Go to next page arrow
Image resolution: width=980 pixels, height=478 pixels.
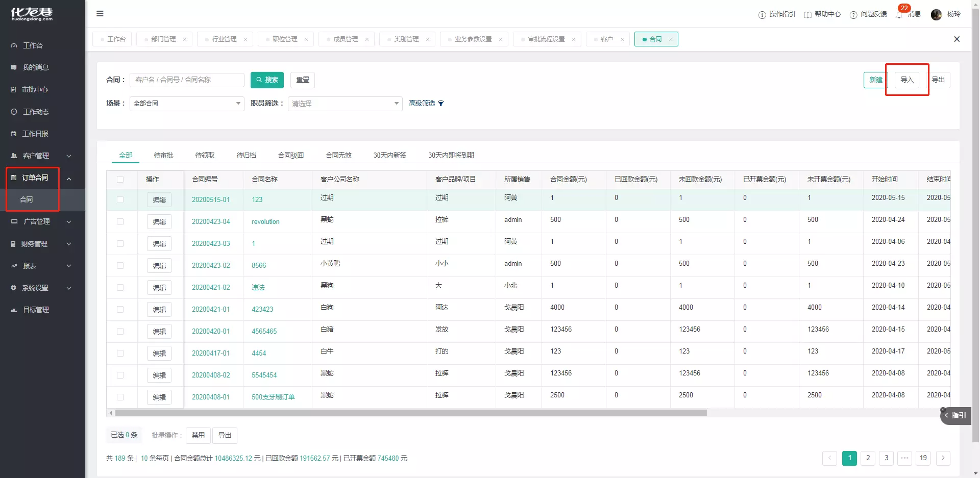coord(943,458)
